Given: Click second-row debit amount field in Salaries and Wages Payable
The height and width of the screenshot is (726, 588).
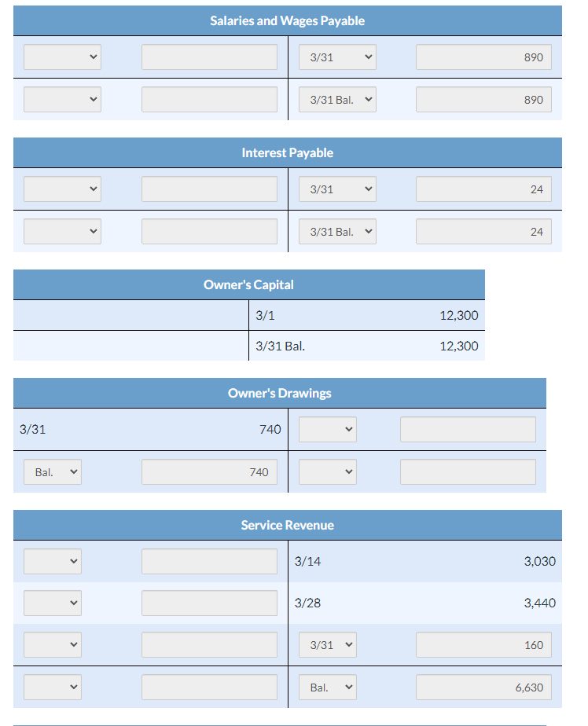Looking at the screenshot, I should (x=209, y=100).
